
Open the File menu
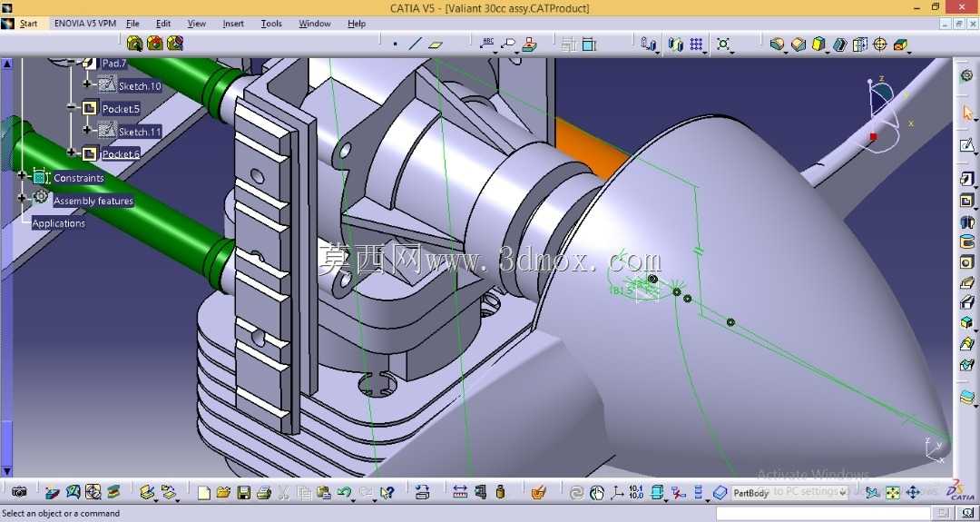132,24
